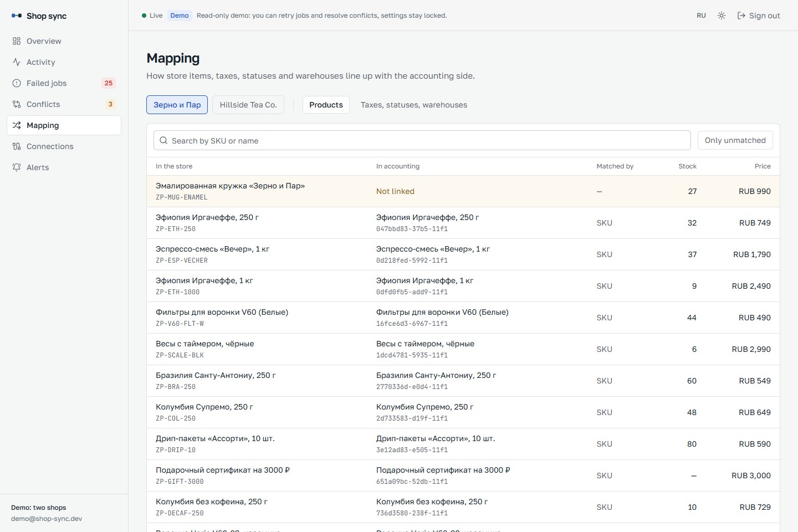798x532 pixels.
Task: Click the Conflicts merge icon
Action: coord(17,104)
